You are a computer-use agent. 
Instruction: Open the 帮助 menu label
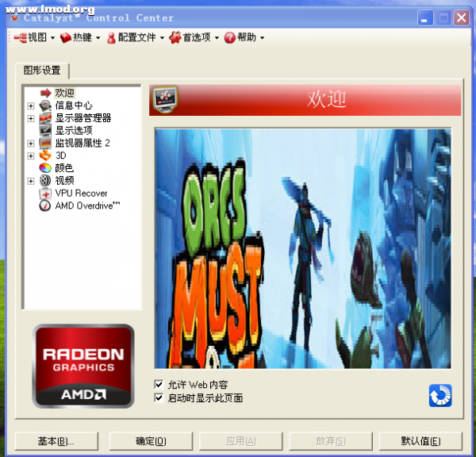(x=247, y=37)
